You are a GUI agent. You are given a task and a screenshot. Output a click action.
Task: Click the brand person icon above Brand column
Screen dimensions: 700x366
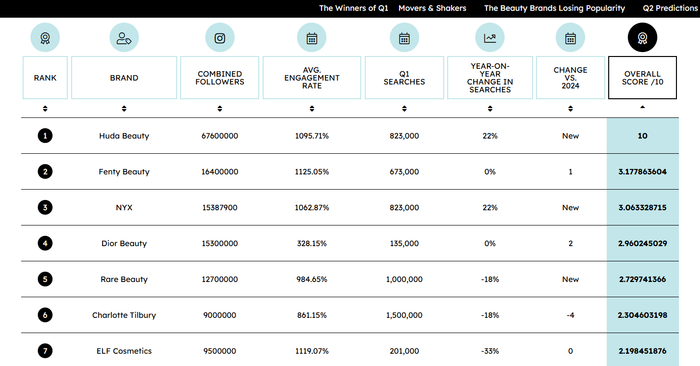[x=124, y=38]
